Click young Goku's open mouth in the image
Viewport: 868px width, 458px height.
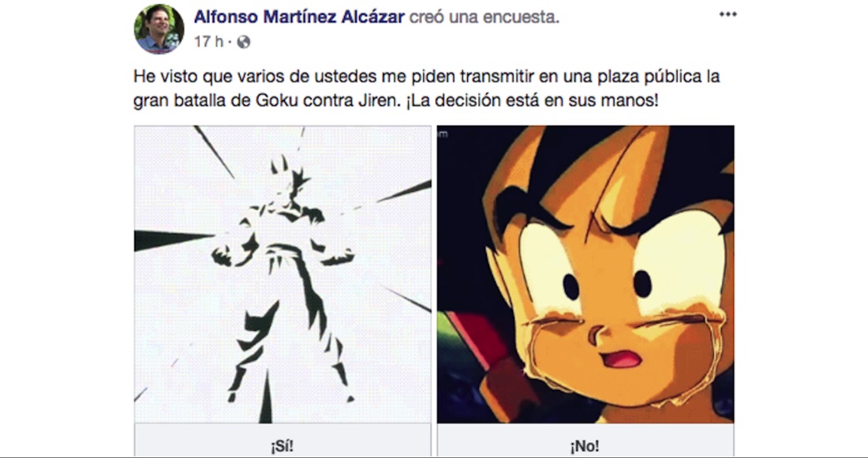[x=621, y=359]
